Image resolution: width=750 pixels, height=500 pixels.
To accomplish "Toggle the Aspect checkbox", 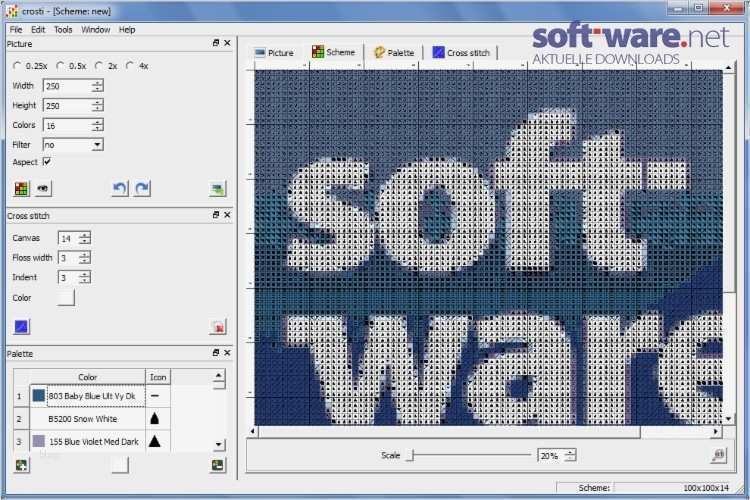I will coord(47,162).
